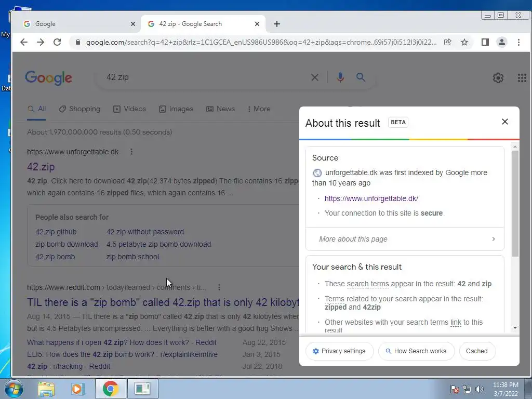Open the '42.zip : r/hacking' link
The image size is (532, 399).
pyautogui.click(x=69, y=366)
